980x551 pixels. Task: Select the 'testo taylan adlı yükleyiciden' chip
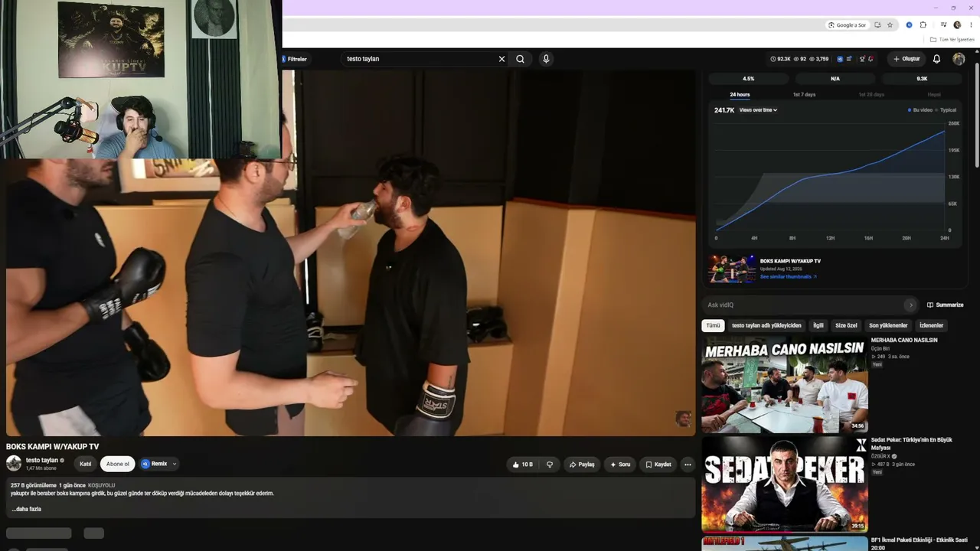point(766,325)
